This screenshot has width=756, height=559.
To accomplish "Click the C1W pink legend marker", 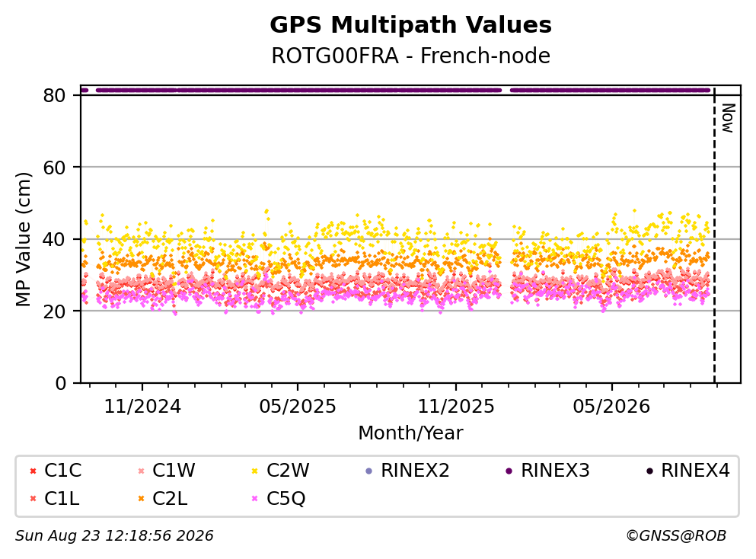I will point(142,471).
